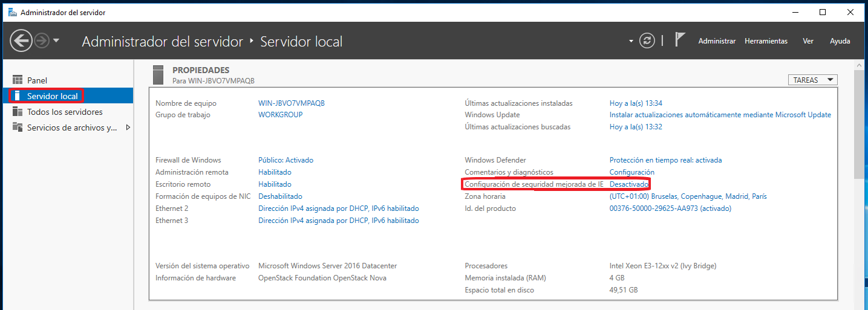Open the Herramientas menu
868x310 pixels.
click(766, 41)
